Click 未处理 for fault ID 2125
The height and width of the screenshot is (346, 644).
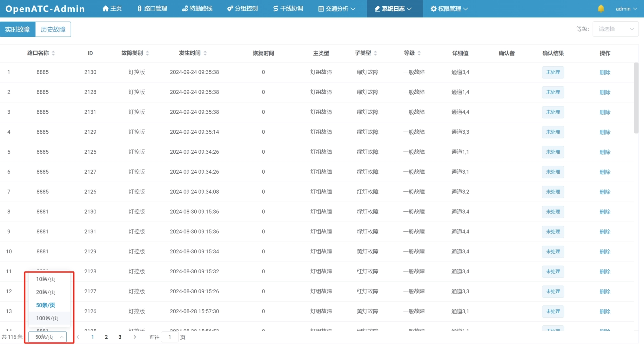(x=553, y=152)
